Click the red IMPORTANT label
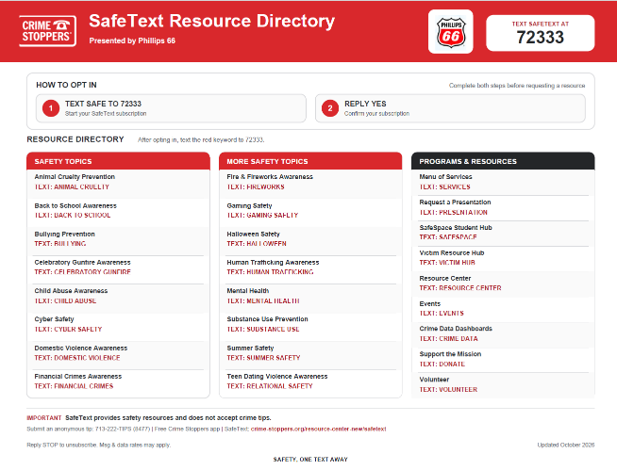This screenshot has width=617, height=470. click(44, 418)
